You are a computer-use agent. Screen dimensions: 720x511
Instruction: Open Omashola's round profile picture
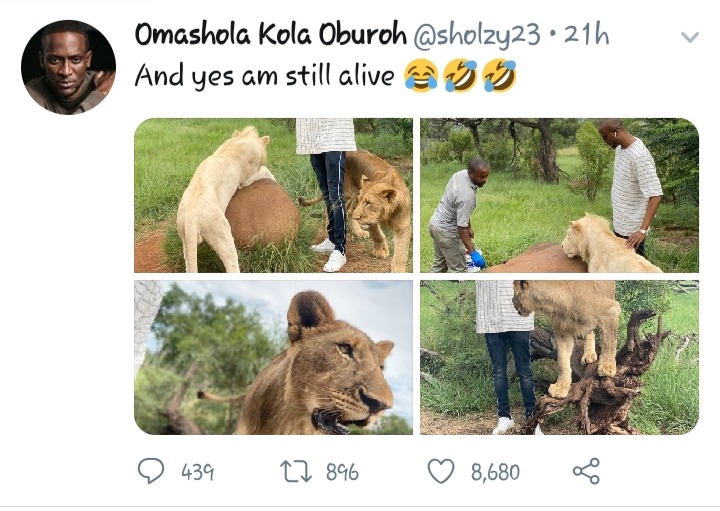68,67
